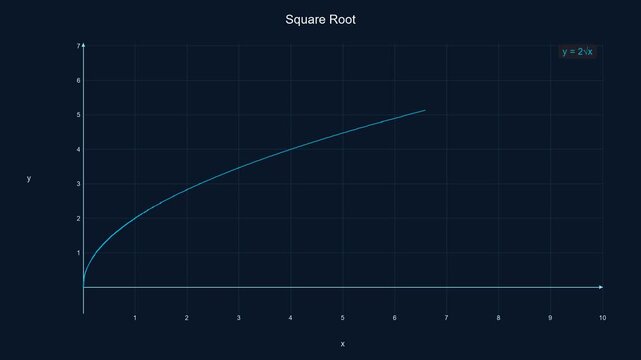Click x-axis tick label '4'

coord(291,318)
